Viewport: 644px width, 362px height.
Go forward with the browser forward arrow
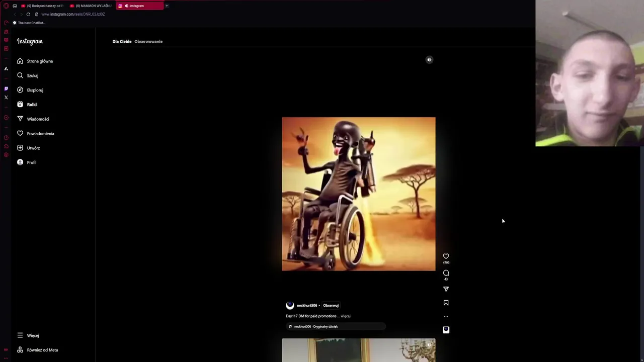click(21, 14)
